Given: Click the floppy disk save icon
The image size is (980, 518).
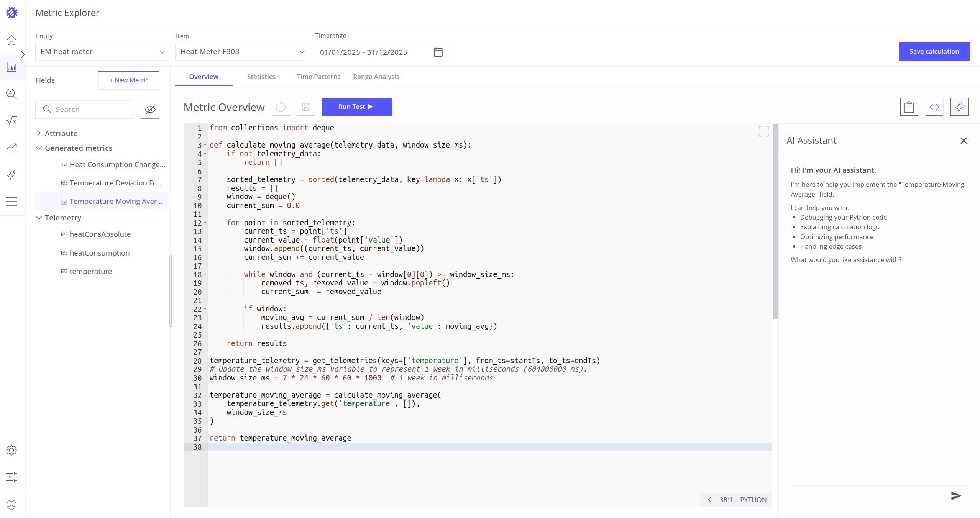Looking at the screenshot, I should (306, 107).
